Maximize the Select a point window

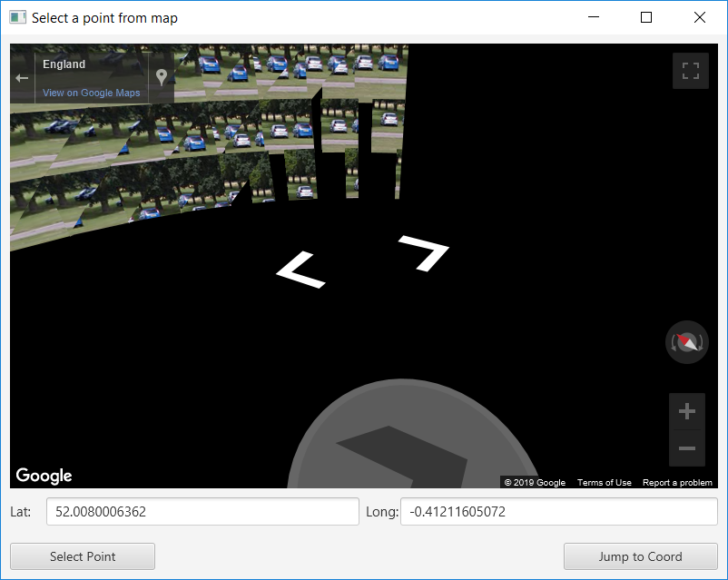646,17
